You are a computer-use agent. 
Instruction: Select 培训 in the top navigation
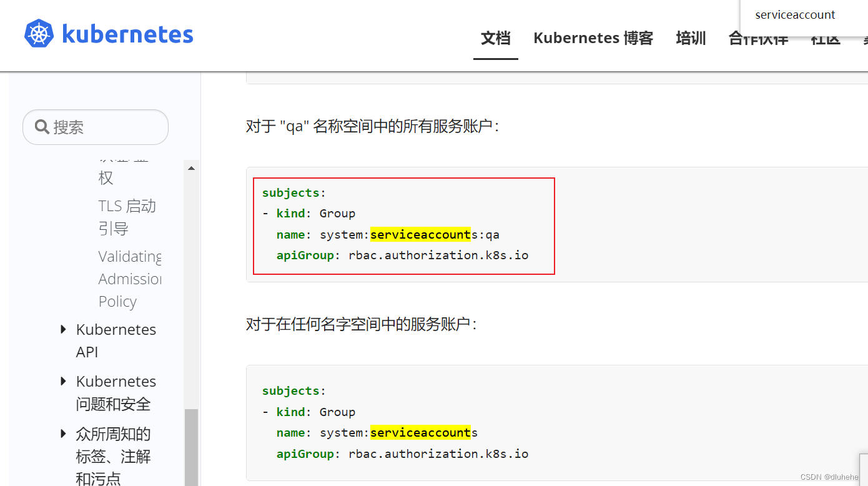click(x=691, y=38)
